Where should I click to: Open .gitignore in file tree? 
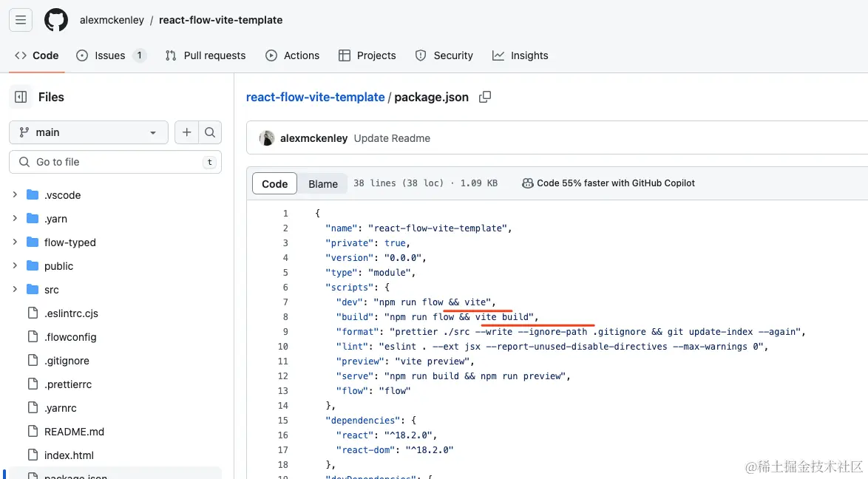[67, 361]
